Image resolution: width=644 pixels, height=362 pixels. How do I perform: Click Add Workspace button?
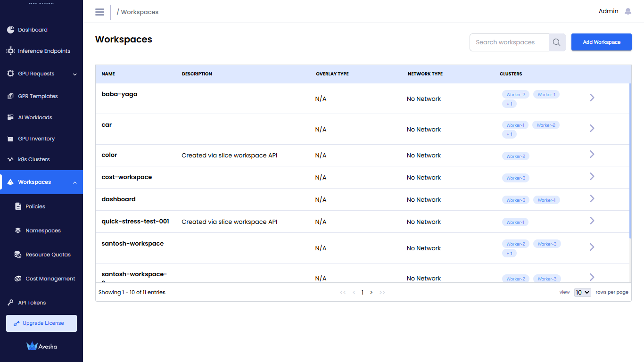tap(601, 42)
